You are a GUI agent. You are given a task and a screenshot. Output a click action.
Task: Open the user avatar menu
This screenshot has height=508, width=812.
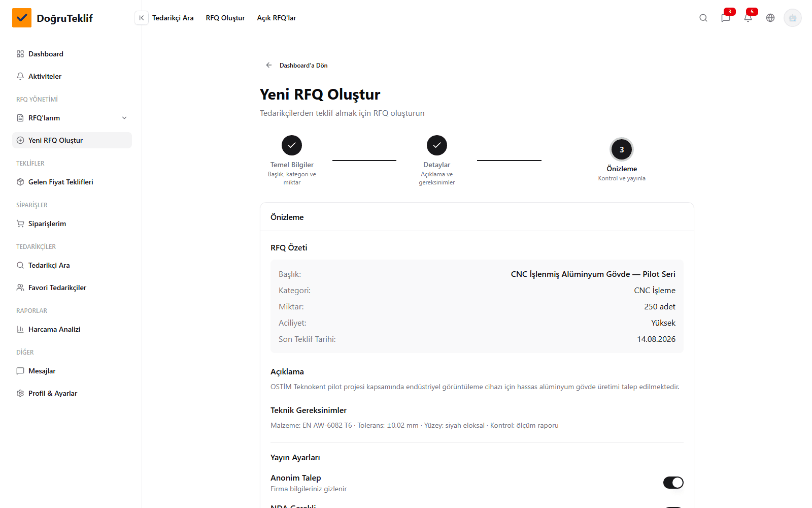pyautogui.click(x=793, y=18)
